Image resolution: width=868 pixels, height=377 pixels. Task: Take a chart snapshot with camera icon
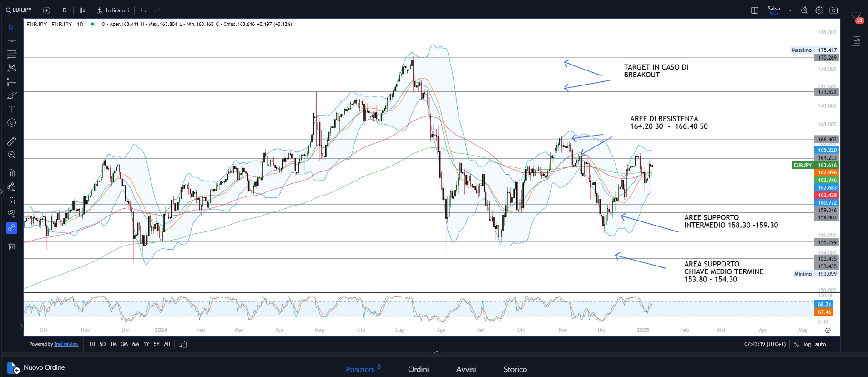[833, 10]
